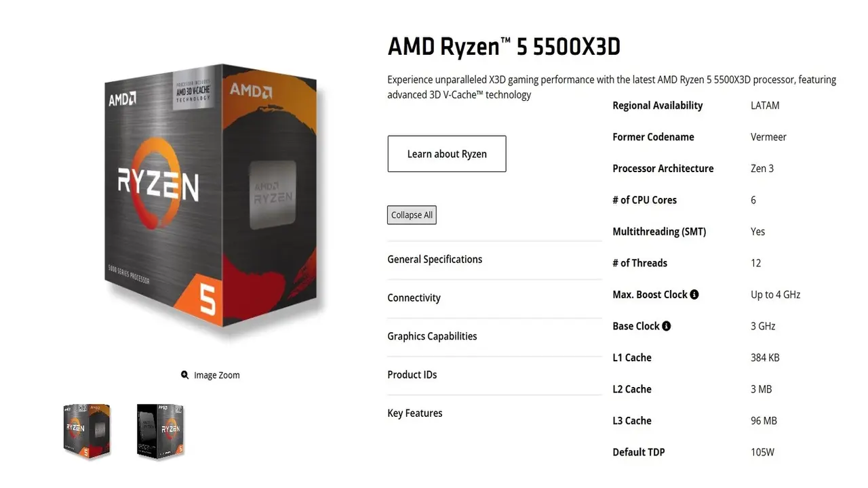Expand the Product IDs section
The height and width of the screenshot is (488, 868).
click(412, 375)
